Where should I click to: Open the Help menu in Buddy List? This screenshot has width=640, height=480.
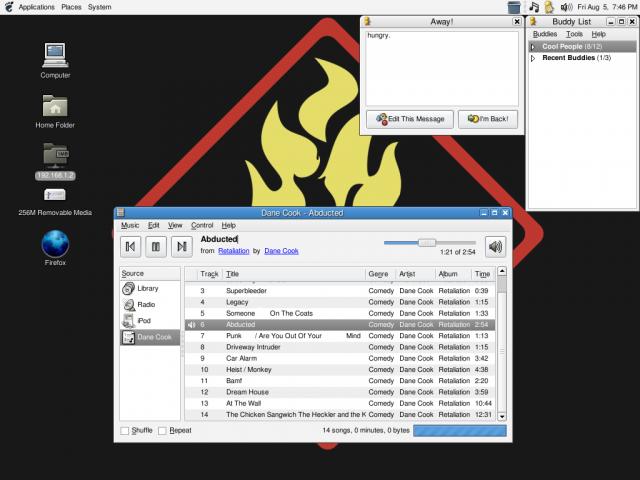tap(598, 34)
